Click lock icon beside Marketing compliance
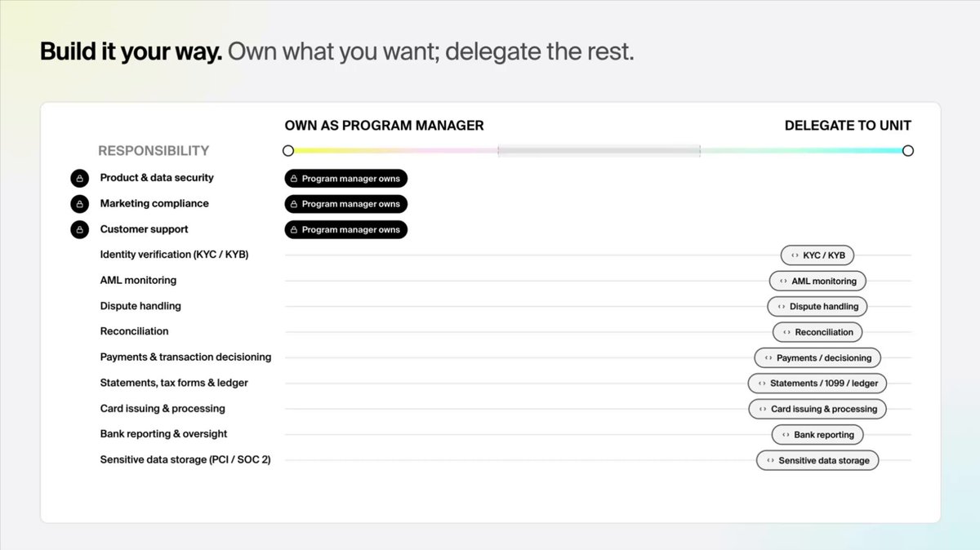The width and height of the screenshot is (980, 550). point(79,204)
